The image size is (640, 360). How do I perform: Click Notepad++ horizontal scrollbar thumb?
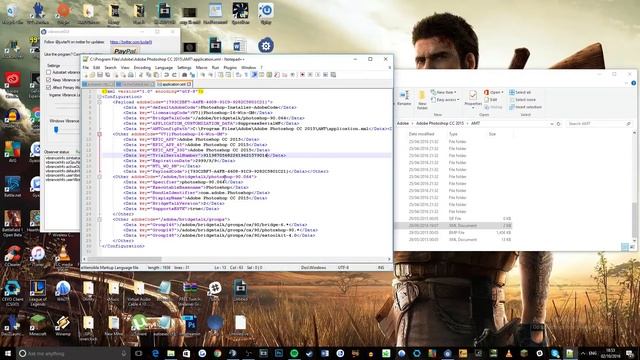tap(124, 259)
